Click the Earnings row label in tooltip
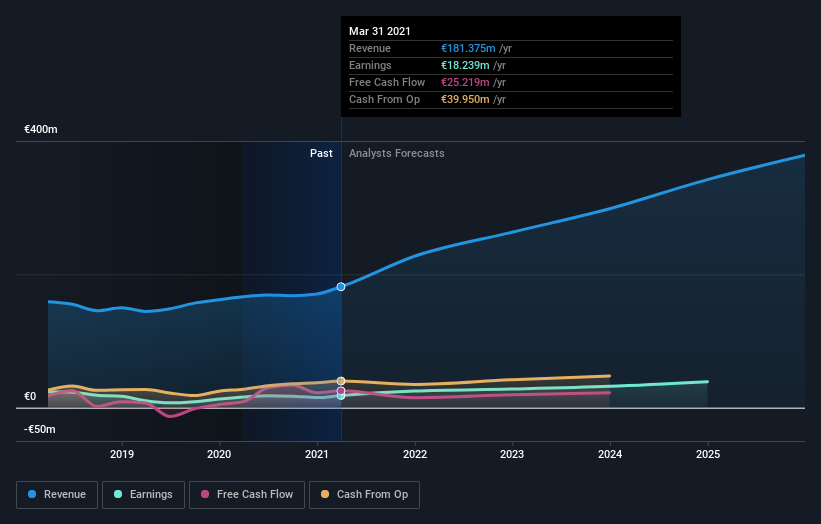The width and height of the screenshot is (821, 524). [370, 65]
